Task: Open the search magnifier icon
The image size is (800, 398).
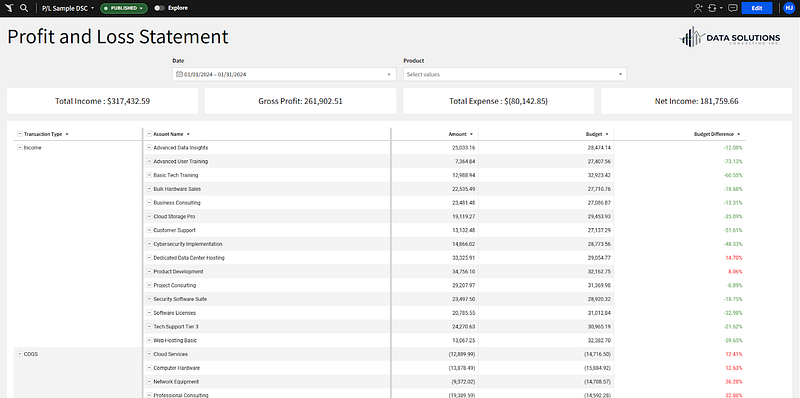Action: click(x=23, y=8)
